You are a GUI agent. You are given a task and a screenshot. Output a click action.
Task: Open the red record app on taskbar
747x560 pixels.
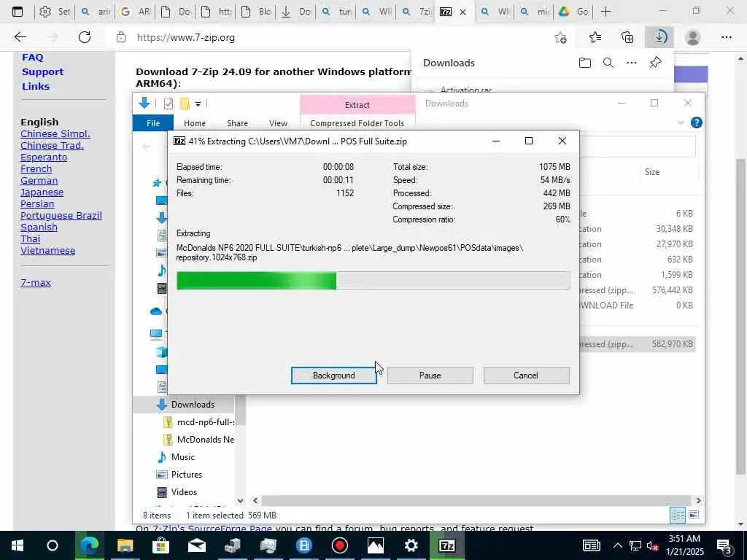pos(340,545)
